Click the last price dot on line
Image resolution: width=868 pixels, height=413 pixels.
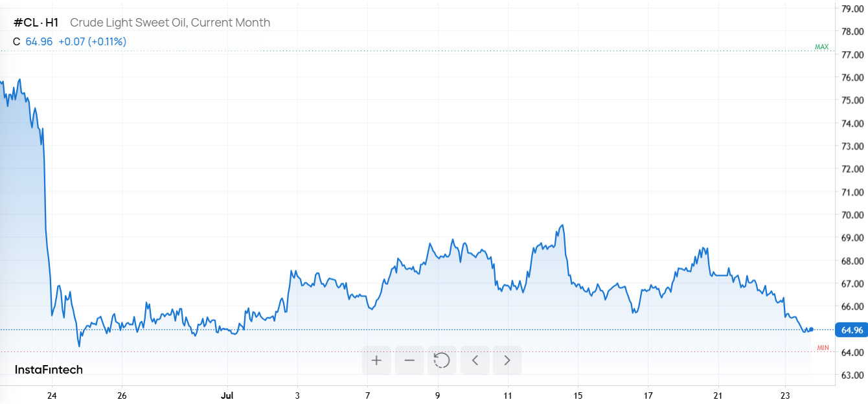(812, 330)
